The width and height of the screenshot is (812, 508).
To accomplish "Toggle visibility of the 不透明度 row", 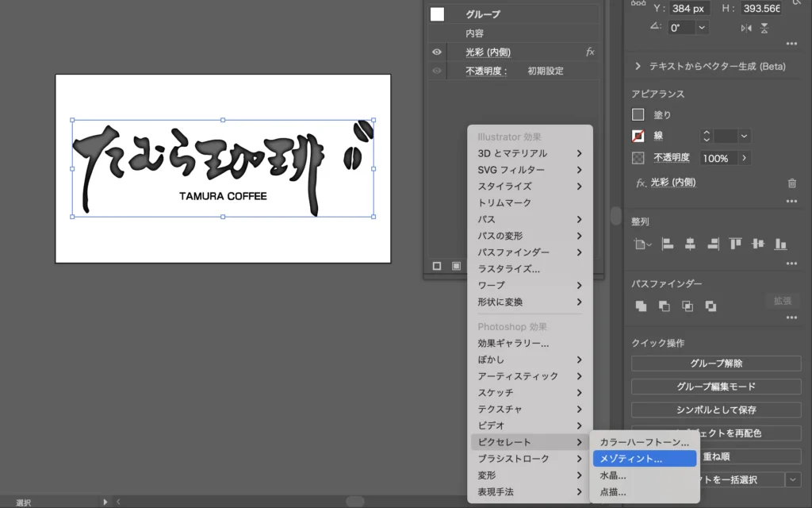I will point(436,71).
